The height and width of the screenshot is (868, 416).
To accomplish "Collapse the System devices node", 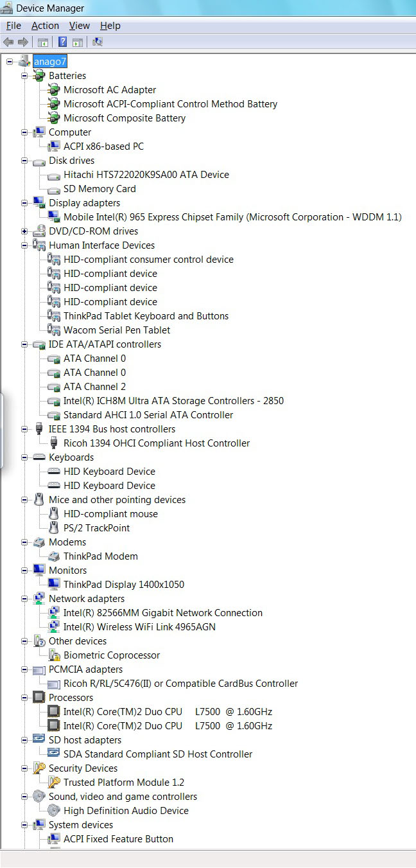I will click(24, 825).
